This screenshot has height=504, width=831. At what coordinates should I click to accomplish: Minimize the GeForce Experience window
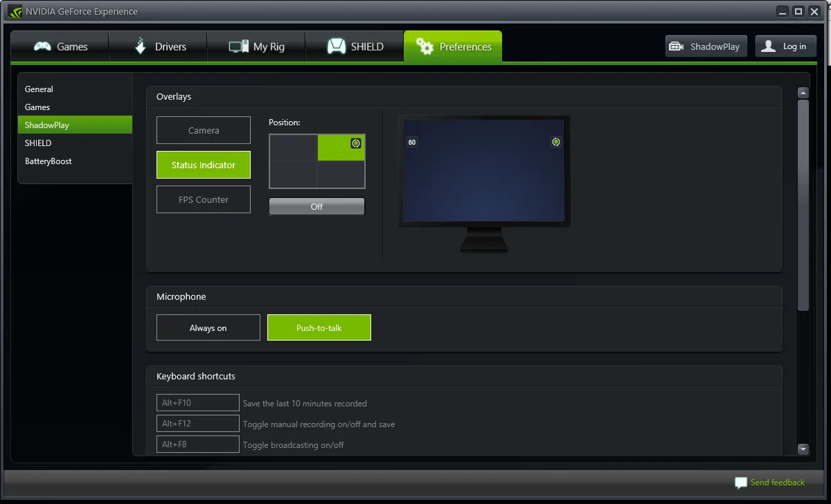click(783, 11)
